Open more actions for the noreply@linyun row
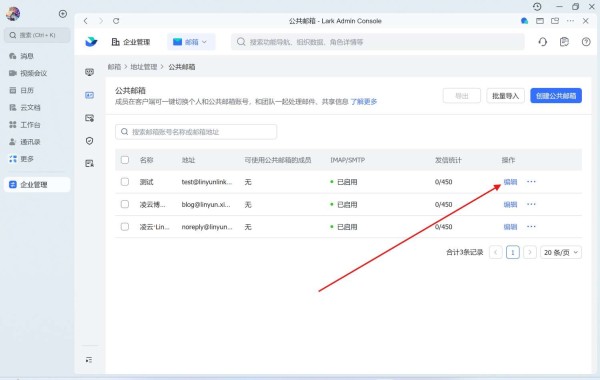600x380 pixels. tap(531, 227)
